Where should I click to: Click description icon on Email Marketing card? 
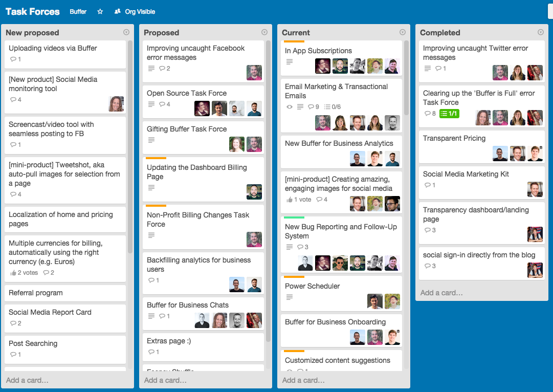coord(300,106)
